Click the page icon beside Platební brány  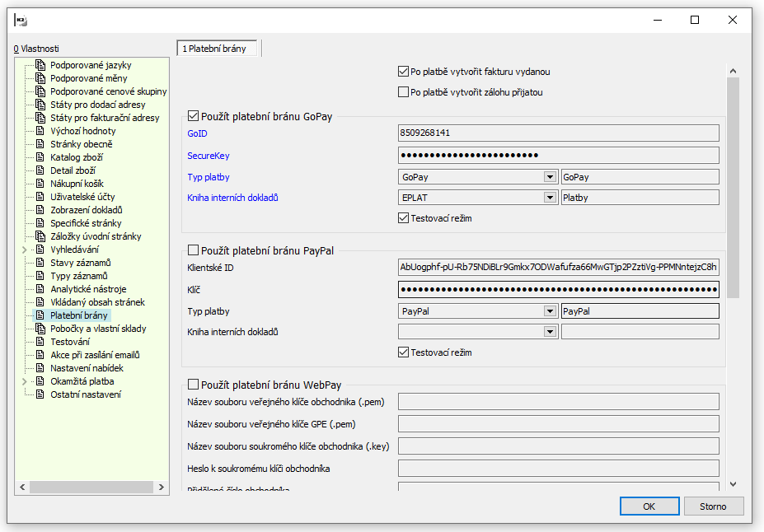point(40,315)
